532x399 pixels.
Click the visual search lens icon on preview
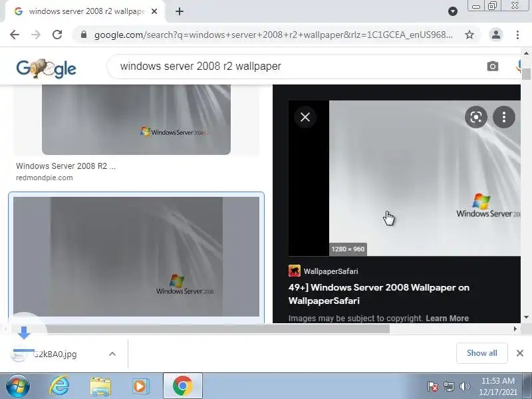pyautogui.click(x=476, y=117)
